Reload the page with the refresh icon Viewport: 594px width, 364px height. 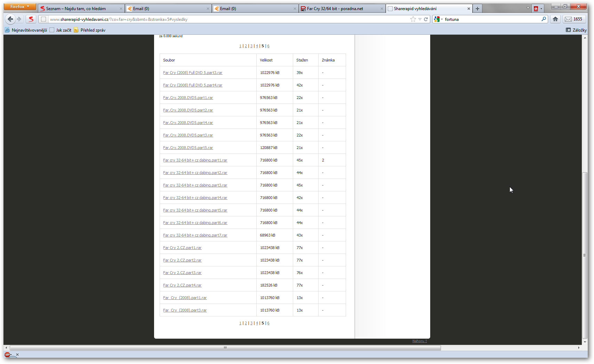coord(426,19)
